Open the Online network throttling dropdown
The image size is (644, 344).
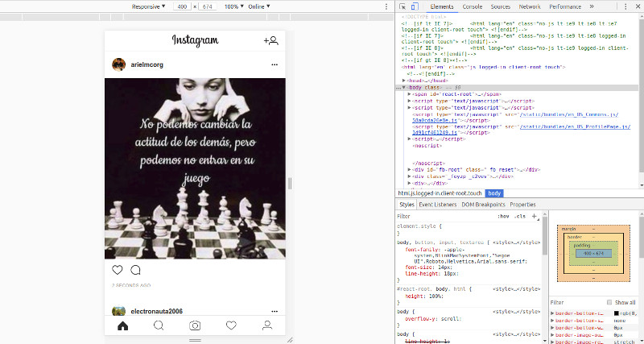(259, 6)
